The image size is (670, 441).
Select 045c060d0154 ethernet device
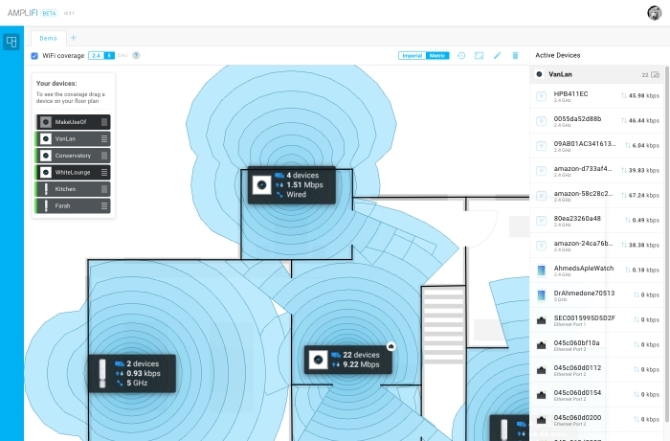(597, 394)
